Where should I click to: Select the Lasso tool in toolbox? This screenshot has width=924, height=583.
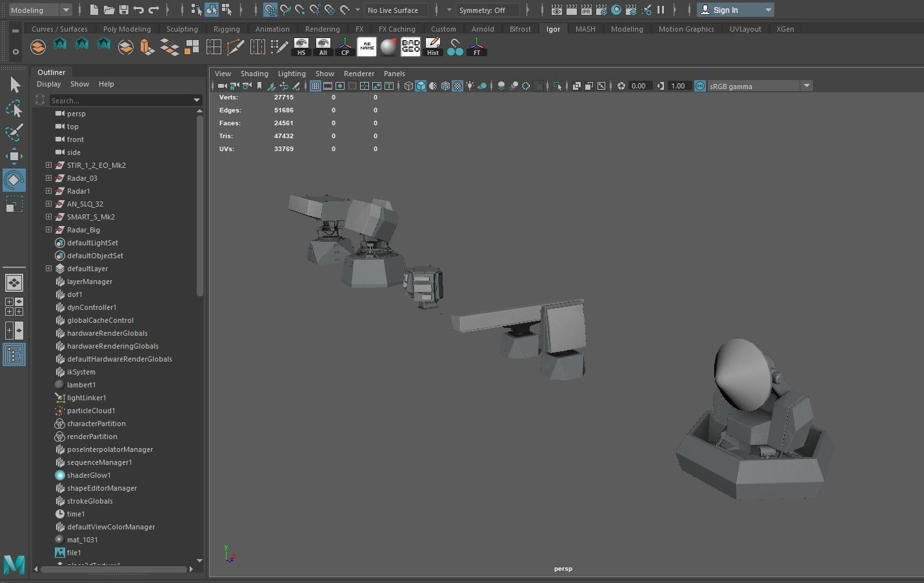[14, 108]
